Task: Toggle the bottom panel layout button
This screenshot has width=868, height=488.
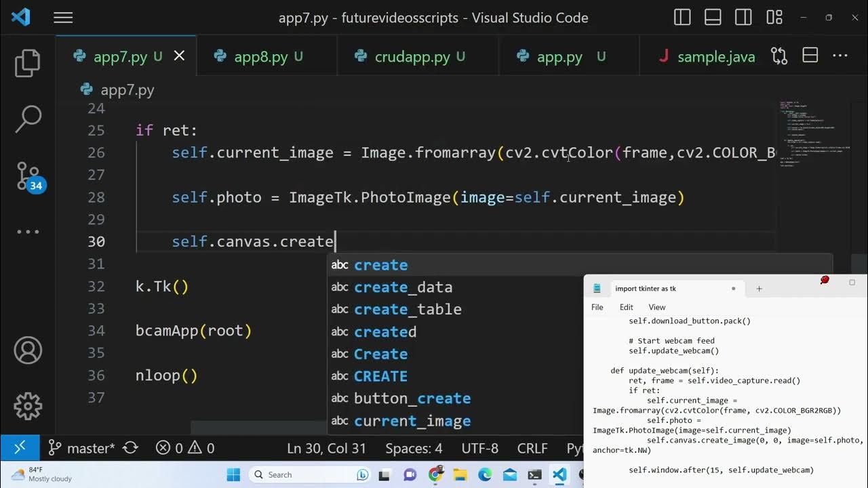Action: (713, 18)
